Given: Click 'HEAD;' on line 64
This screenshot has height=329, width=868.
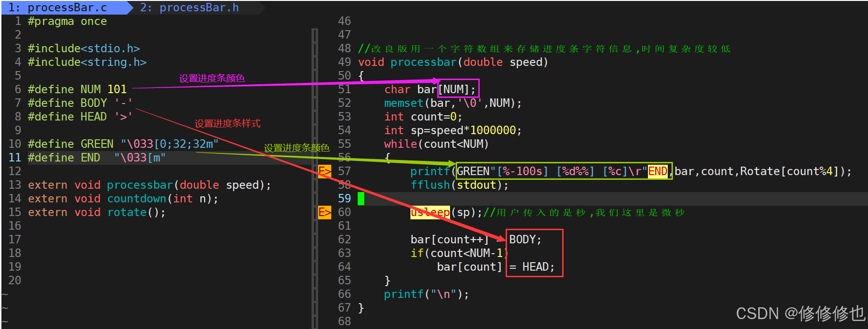Looking at the screenshot, I should point(538,267).
